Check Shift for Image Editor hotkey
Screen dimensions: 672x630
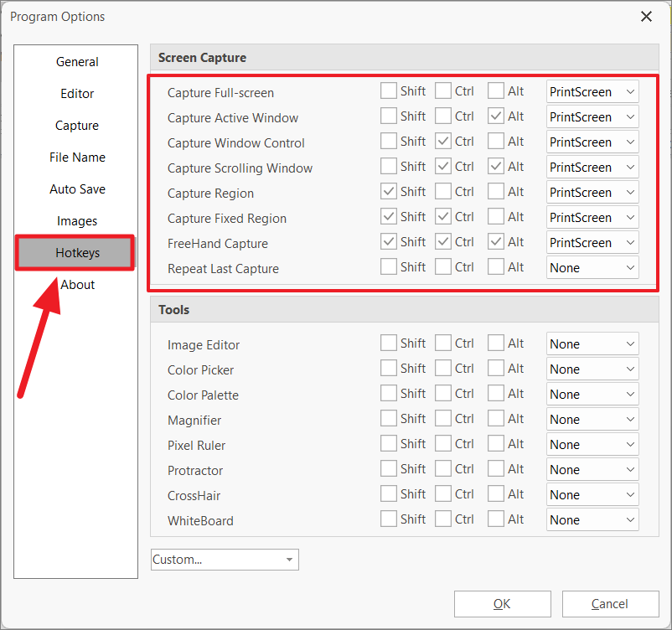(388, 343)
